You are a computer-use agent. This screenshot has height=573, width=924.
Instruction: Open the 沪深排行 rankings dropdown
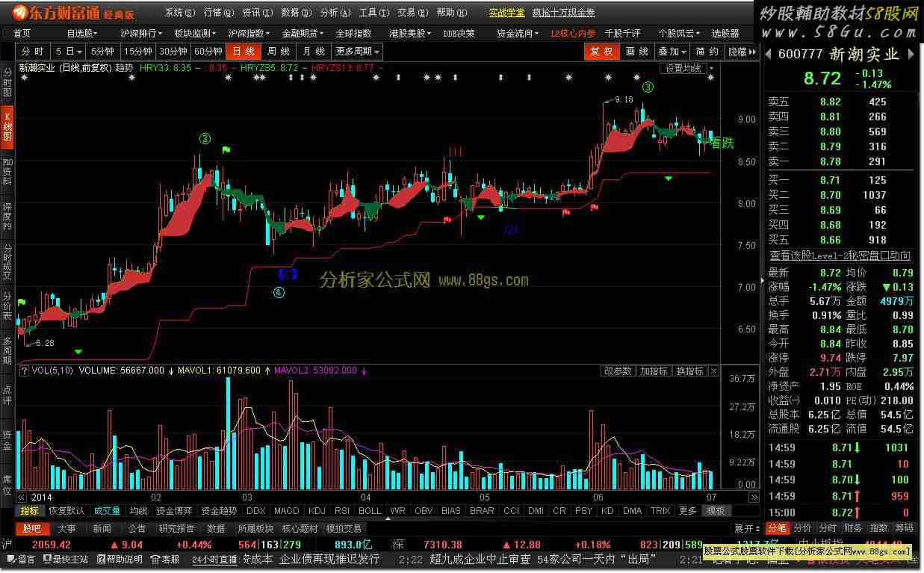coord(142,33)
